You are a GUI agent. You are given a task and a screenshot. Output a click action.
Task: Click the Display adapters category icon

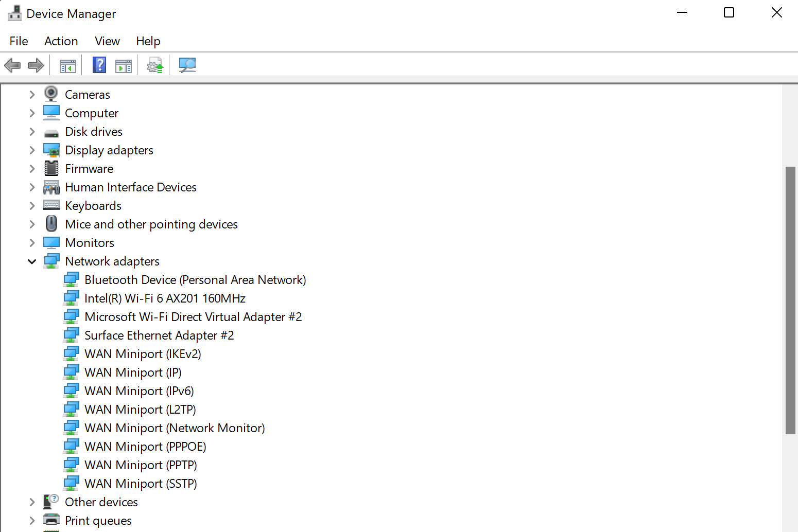51,150
